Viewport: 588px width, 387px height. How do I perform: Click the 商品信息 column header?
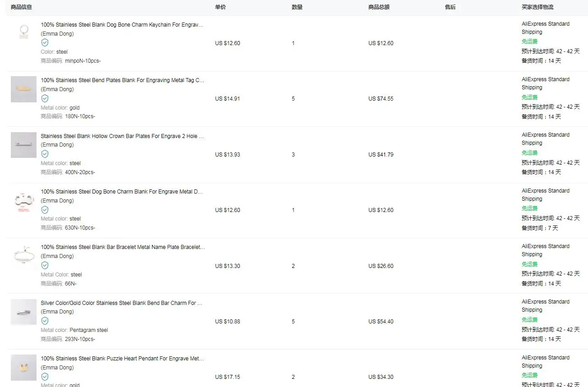21,7
